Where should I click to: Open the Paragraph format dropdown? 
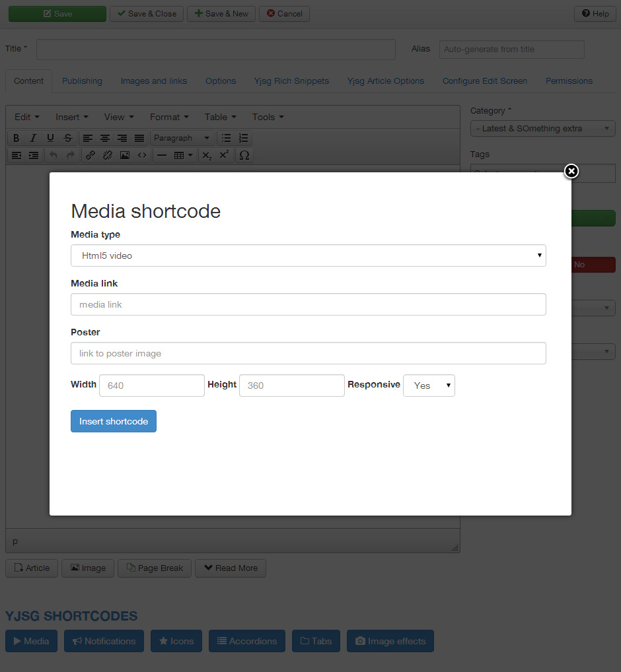[182, 138]
